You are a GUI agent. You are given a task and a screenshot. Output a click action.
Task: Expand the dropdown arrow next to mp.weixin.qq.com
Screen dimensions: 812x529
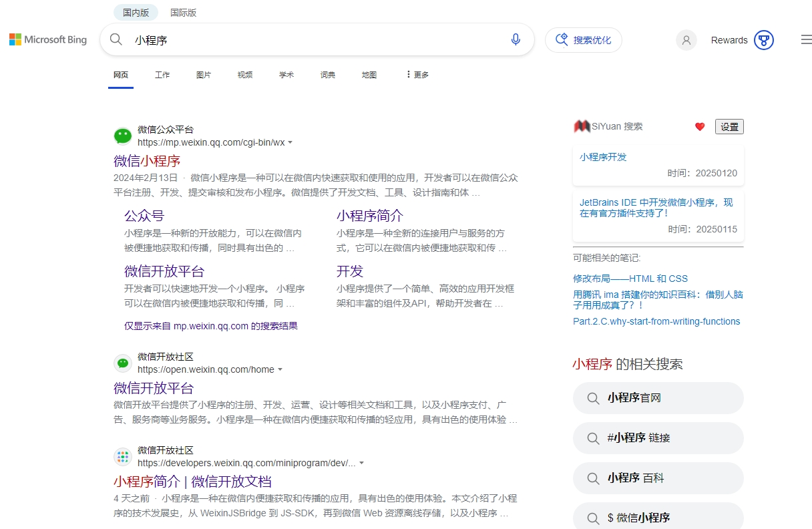click(290, 142)
